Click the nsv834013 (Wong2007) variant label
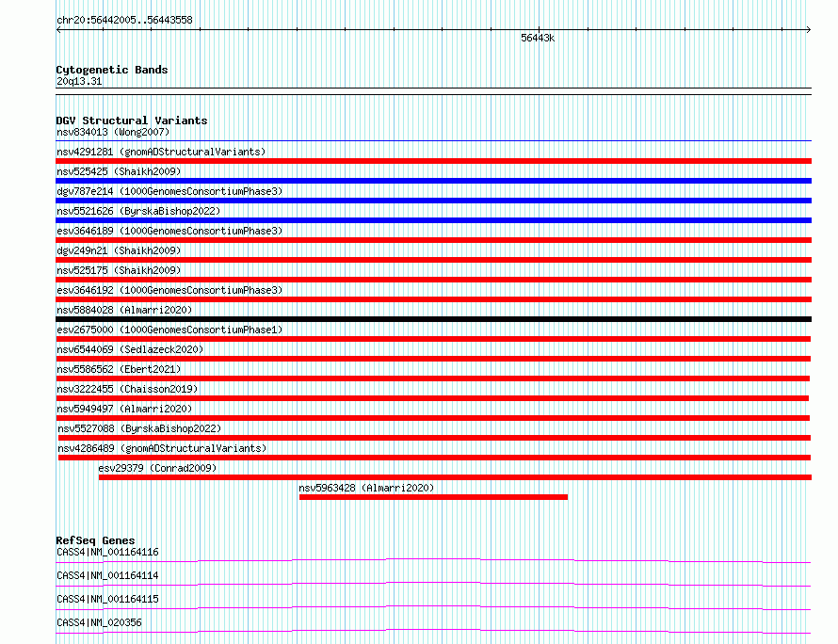 [113, 132]
